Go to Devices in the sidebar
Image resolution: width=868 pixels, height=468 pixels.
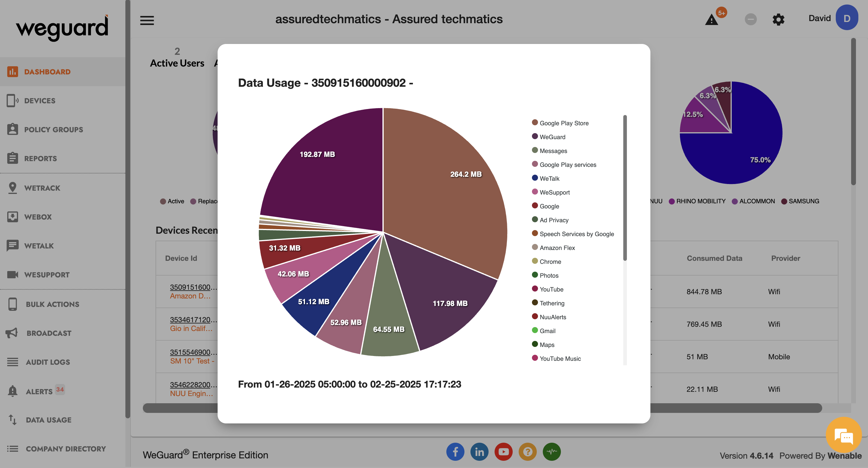(x=39, y=101)
